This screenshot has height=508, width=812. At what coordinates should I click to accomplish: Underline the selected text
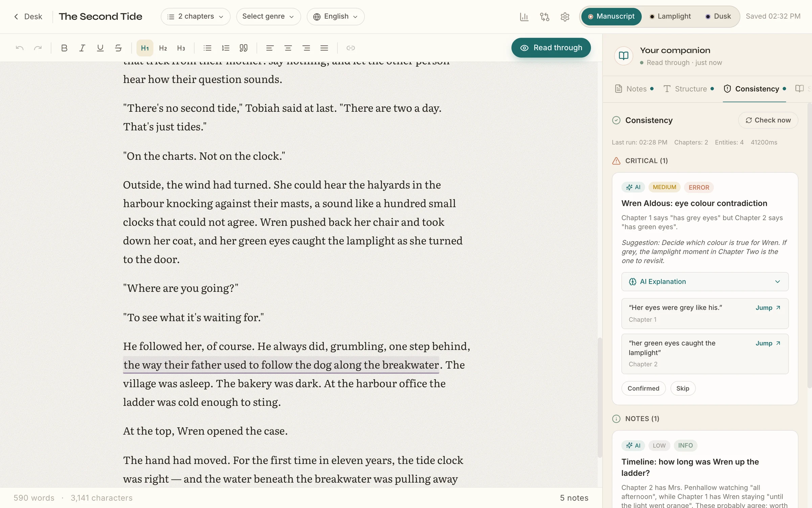point(100,48)
